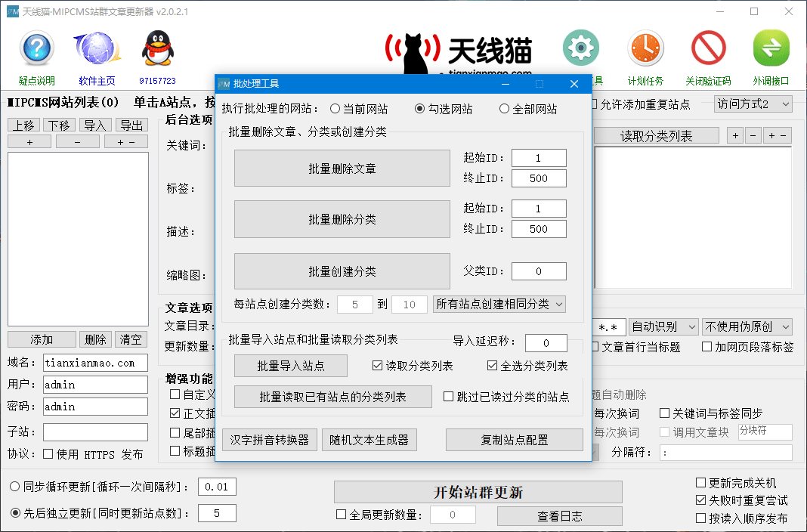
Task: Select 先后独立更新 radio option
Action: point(15,513)
